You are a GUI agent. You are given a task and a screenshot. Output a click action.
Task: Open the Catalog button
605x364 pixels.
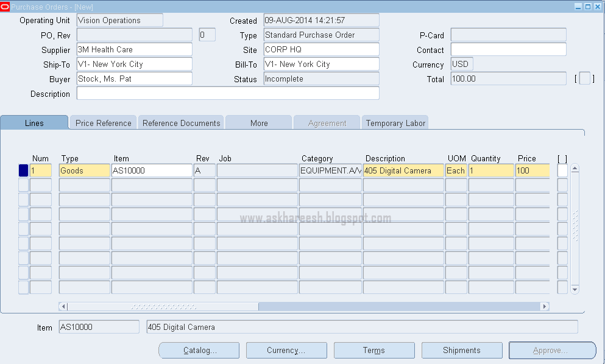point(199,351)
